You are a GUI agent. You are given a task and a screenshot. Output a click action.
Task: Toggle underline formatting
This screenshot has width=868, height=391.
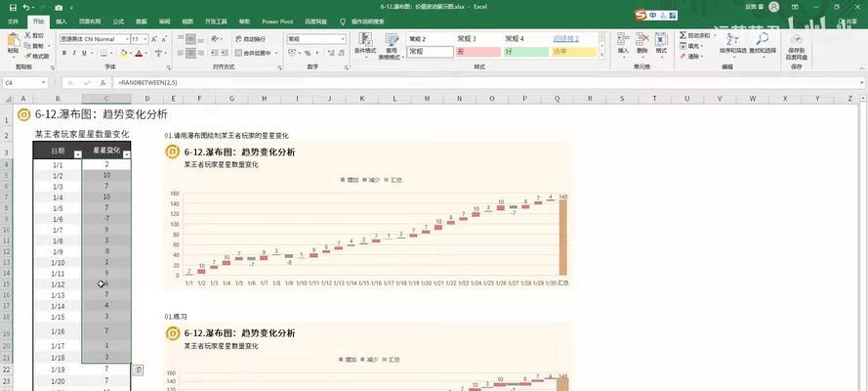click(x=84, y=53)
